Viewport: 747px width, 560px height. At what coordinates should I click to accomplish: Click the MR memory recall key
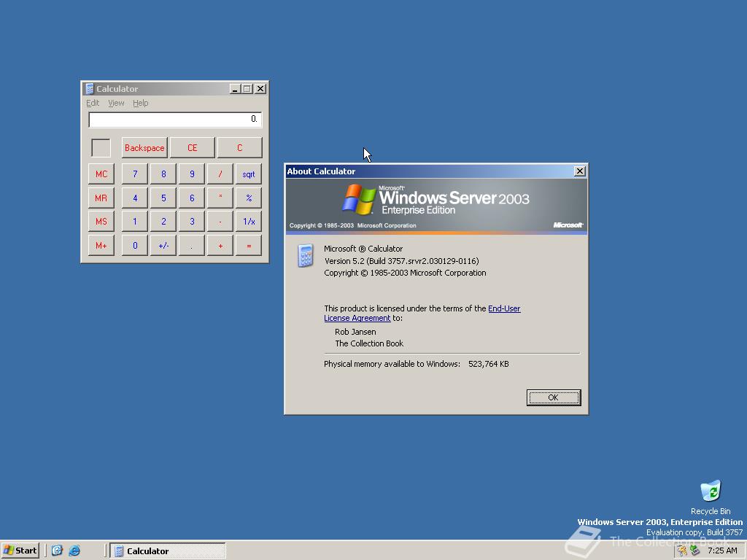pyautogui.click(x=101, y=198)
